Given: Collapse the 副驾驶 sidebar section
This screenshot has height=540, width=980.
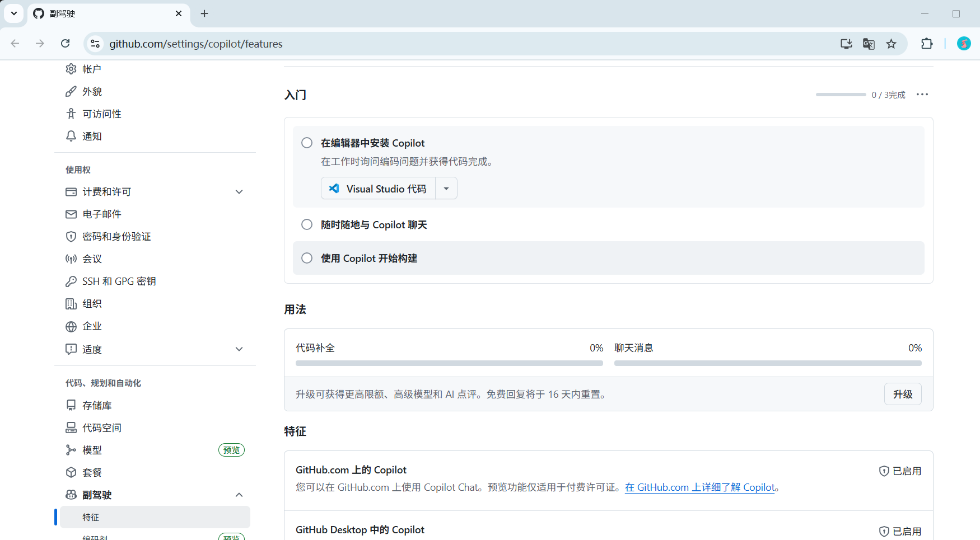Looking at the screenshot, I should pyautogui.click(x=239, y=495).
